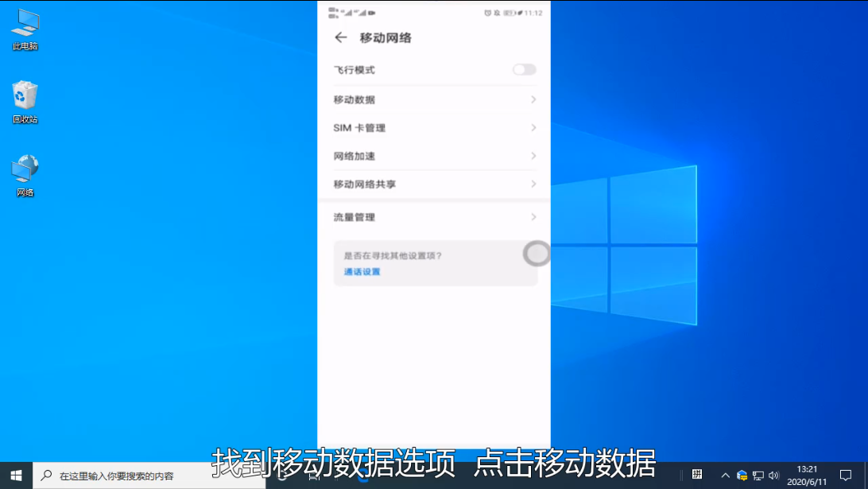Open 此电脑 desktop icon

(25, 28)
